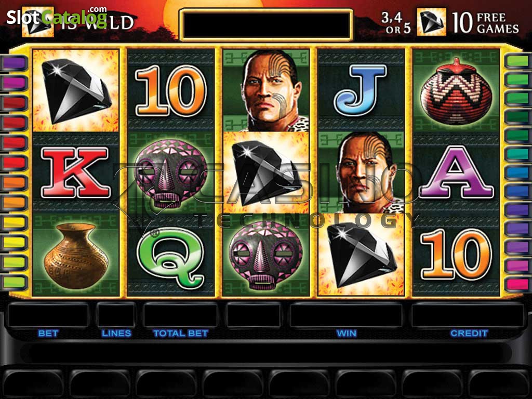532x399 pixels.
Task: Click the CREDIT display field
Action: click(x=468, y=315)
